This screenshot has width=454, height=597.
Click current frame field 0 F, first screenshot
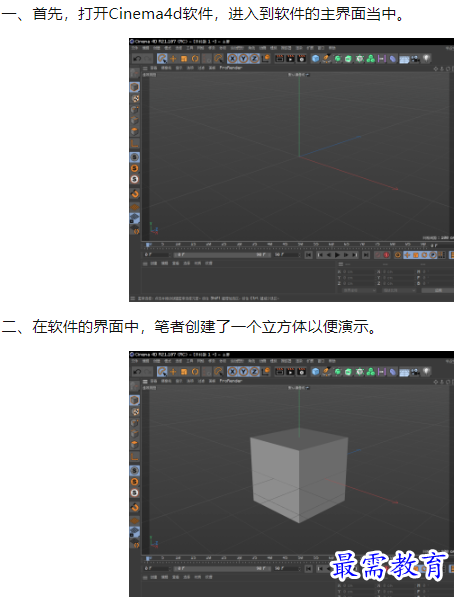[x=157, y=255]
